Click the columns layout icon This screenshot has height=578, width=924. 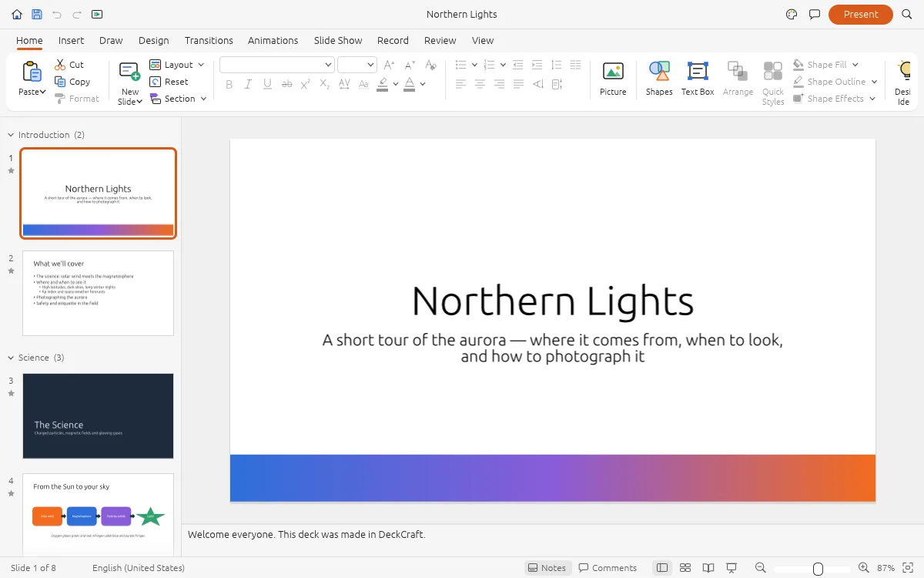(576, 65)
